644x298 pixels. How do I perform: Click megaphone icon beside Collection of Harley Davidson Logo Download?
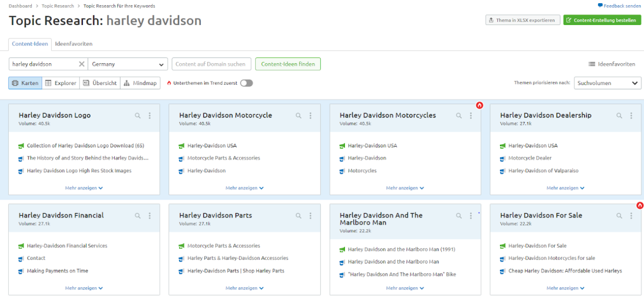(21, 146)
